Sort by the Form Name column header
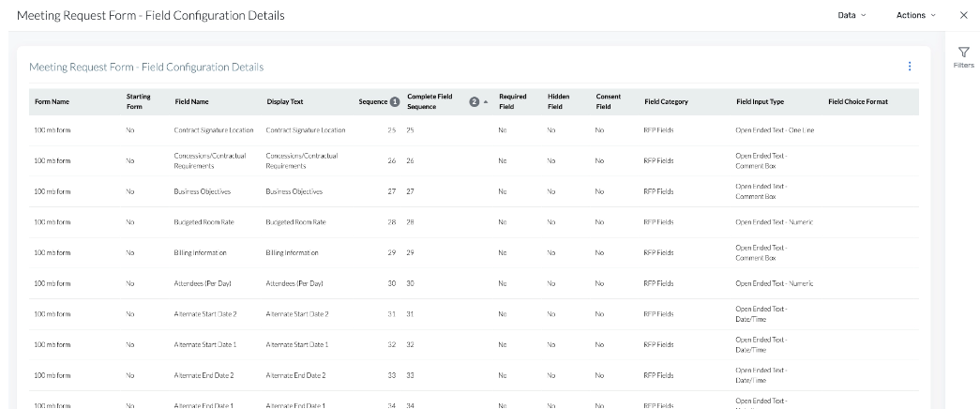 pos(52,101)
